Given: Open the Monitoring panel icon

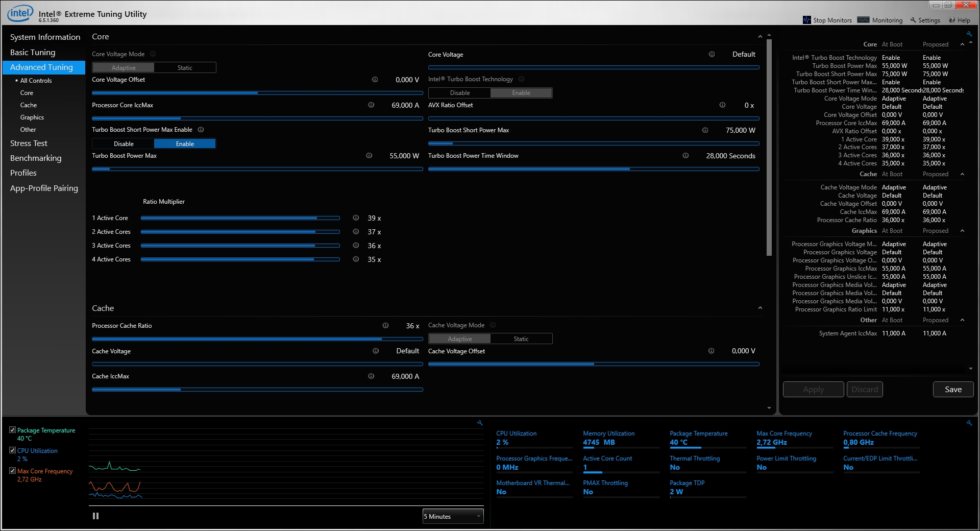Looking at the screenshot, I should point(863,20).
